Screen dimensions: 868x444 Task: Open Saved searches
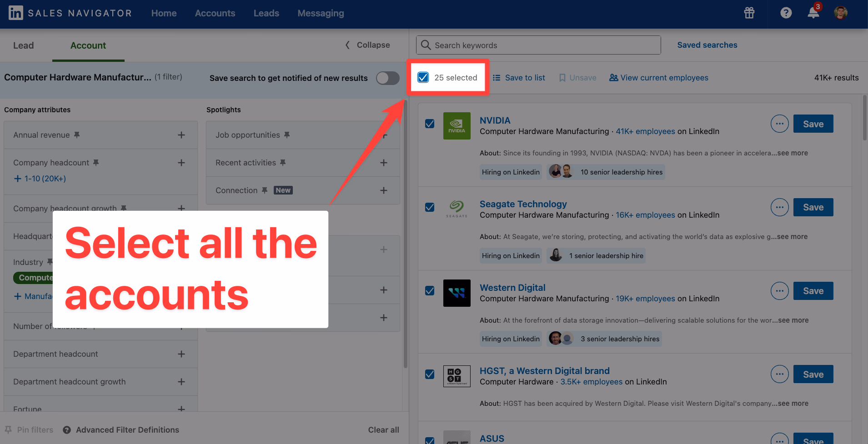[707, 45]
